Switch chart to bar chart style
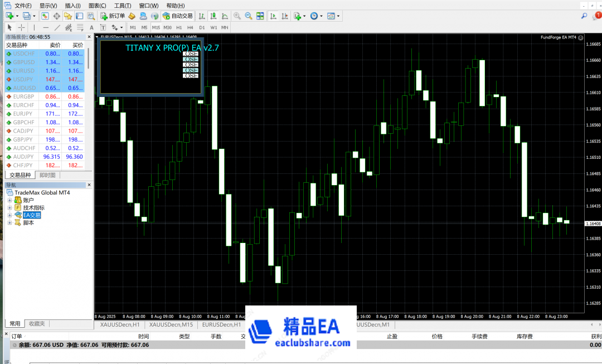The height and width of the screenshot is (364, 602). pos(202,16)
